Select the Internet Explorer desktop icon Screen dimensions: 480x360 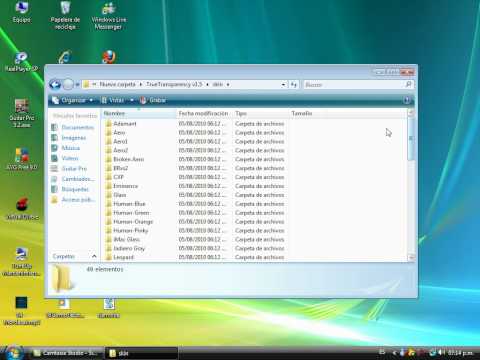tap(65, 57)
